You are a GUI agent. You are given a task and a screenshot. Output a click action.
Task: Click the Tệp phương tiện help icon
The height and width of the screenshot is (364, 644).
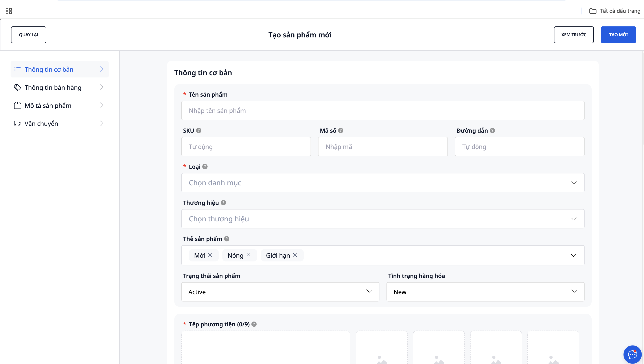254,324
